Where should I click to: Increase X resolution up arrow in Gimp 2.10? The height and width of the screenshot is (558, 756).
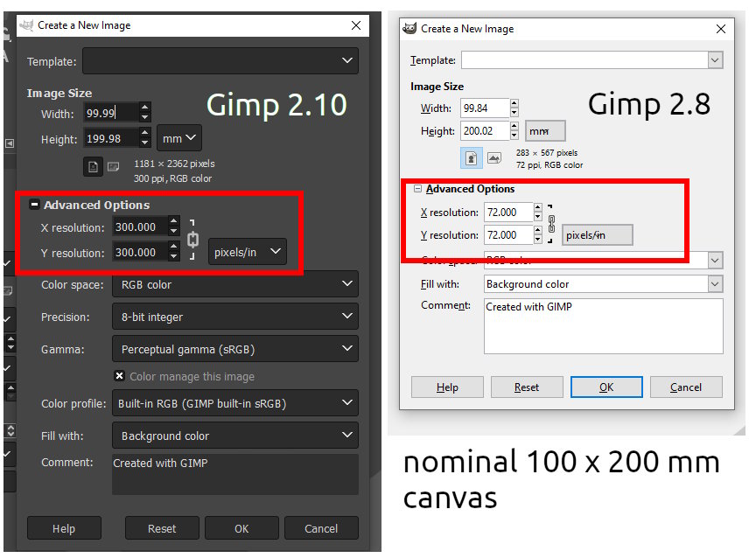point(174,221)
